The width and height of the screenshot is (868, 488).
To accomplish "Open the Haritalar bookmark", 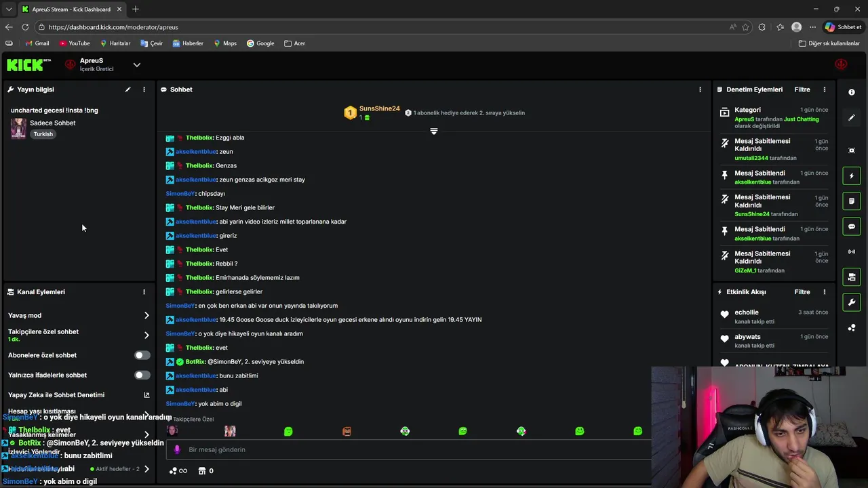I will point(115,43).
